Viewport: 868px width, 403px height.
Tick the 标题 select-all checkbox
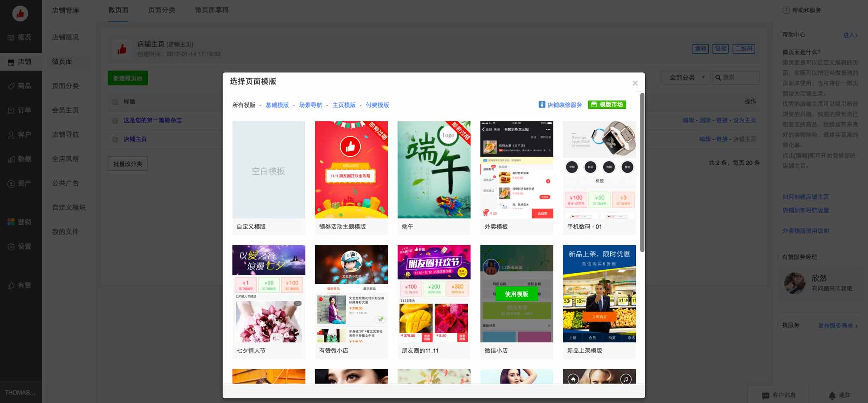tap(115, 102)
